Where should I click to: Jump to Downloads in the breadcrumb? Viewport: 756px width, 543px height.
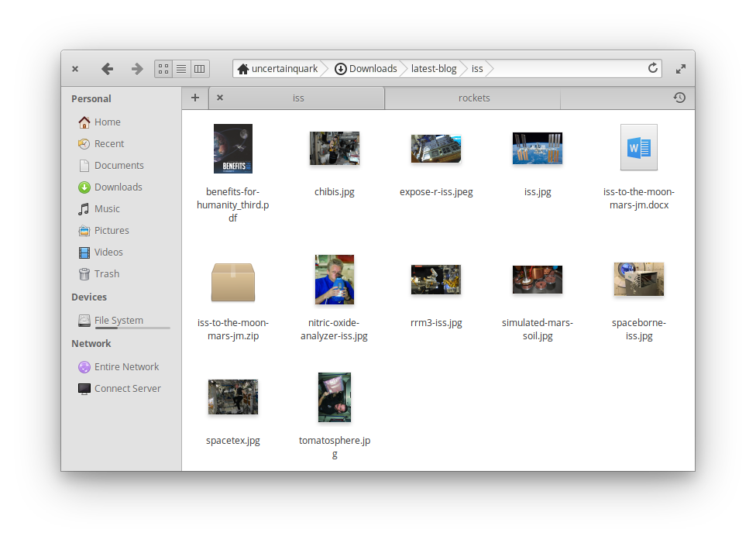[x=366, y=68]
